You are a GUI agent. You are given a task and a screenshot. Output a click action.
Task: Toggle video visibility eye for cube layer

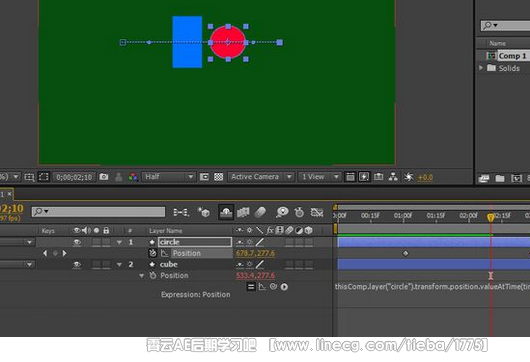[x=77, y=264]
